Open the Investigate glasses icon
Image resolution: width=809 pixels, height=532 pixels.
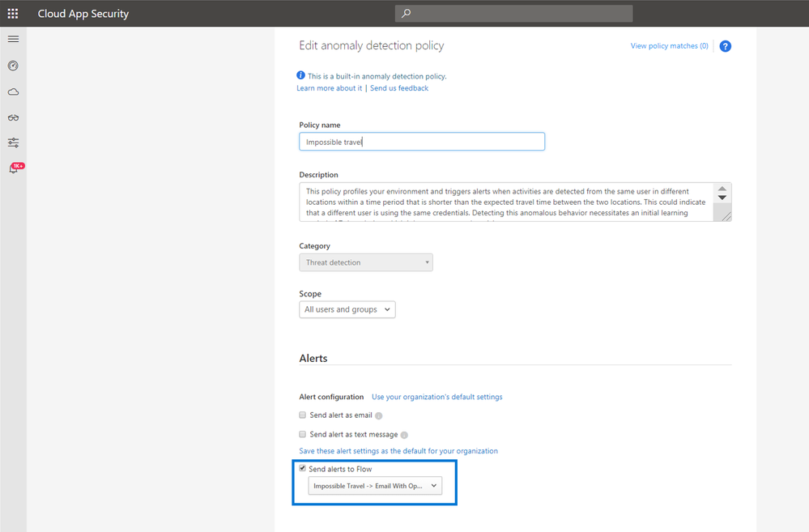14,117
